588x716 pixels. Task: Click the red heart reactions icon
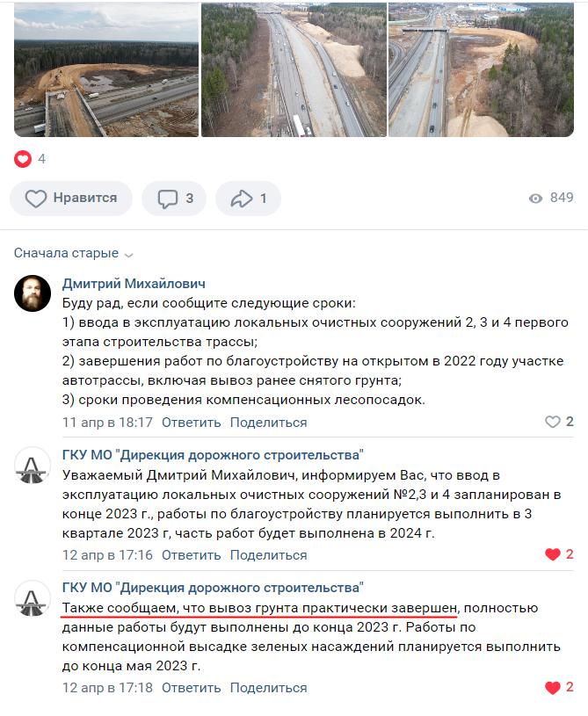click(22, 159)
